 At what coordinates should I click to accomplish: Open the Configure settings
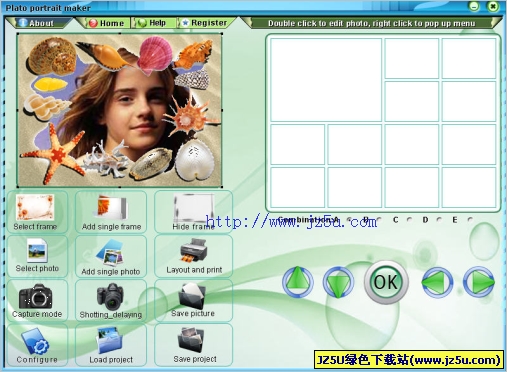tap(37, 345)
